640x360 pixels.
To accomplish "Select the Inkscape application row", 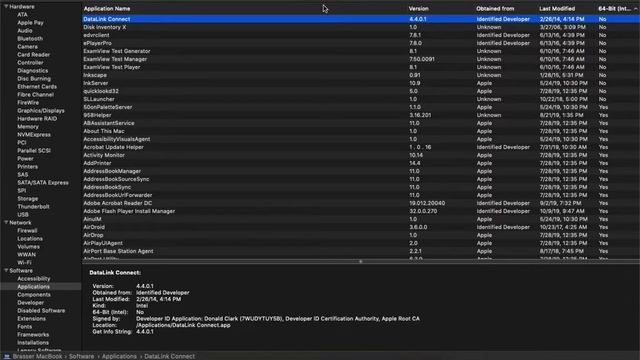I will coord(360,75).
